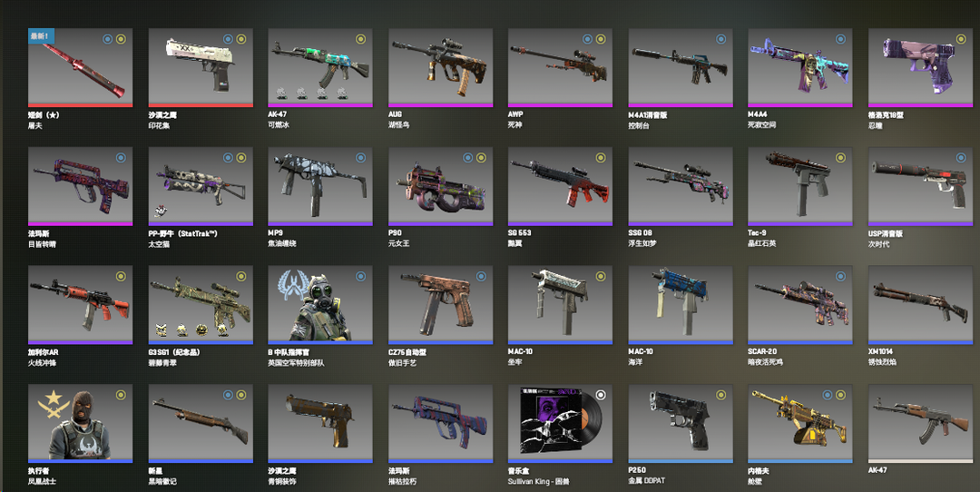Select the bottom-row AK-47 with wooden stock
This screenshot has width=980, height=492.
(920, 424)
